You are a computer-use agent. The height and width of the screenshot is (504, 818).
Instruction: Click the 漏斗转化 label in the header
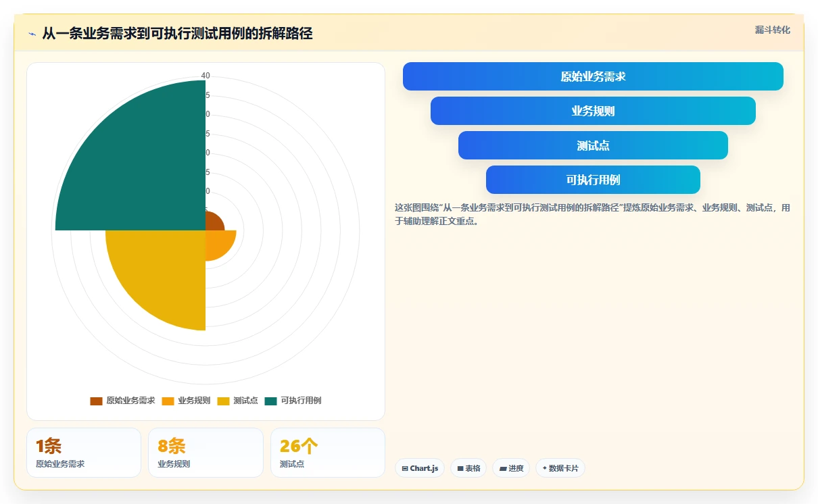tap(772, 30)
